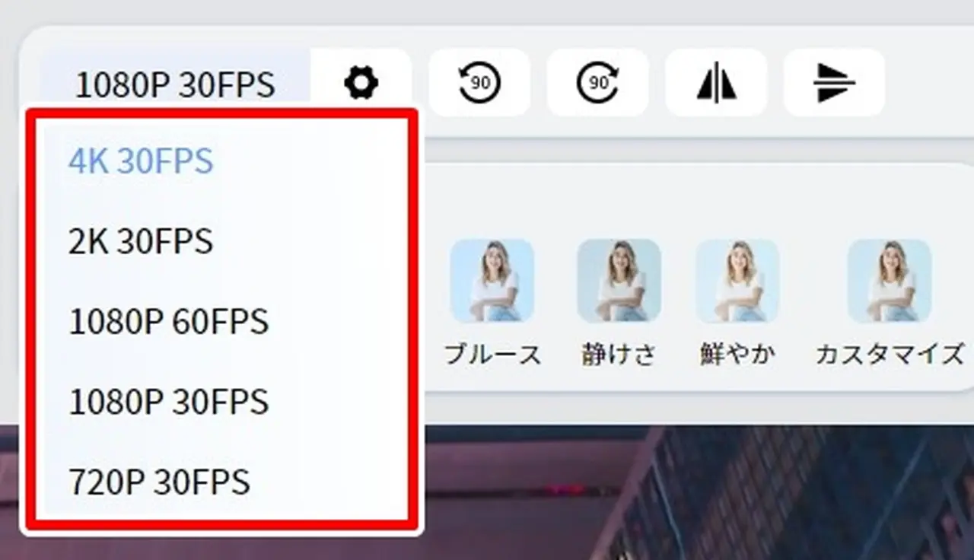The width and height of the screenshot is (974, 560).
Task: Flip the video vertically
Action: tap(834, 82)
